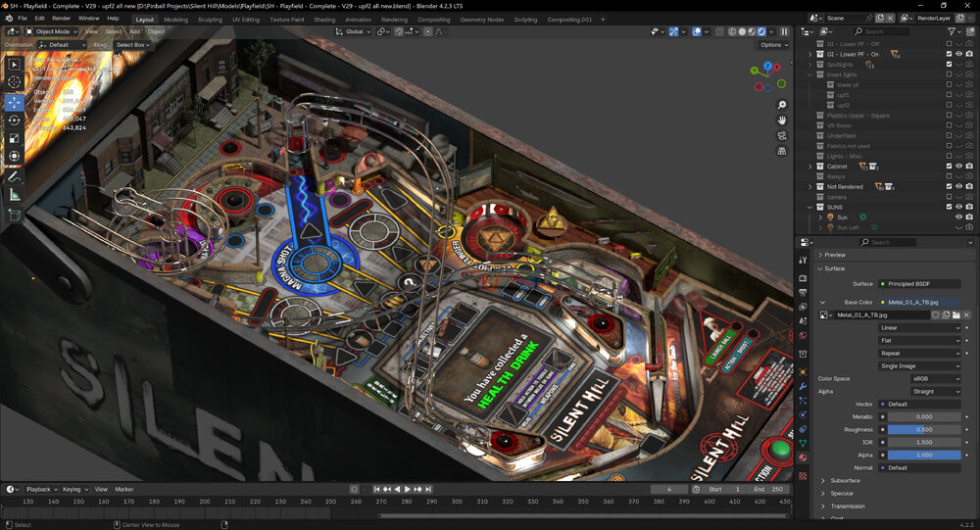Select the Measure tool
The height and width of the screenshot is (530, 980).
point(15,195)
